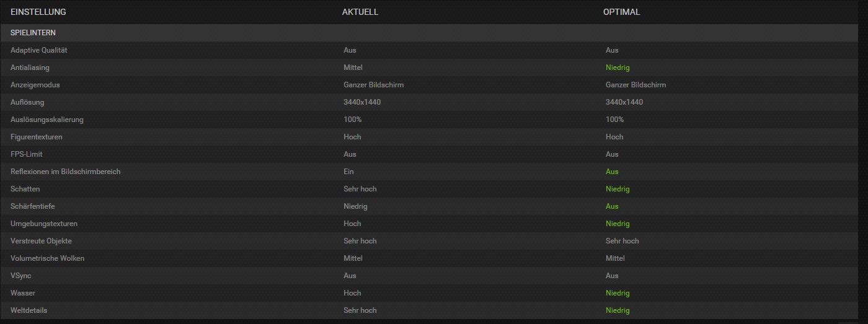Click optimal Niedrig value for Schatten
868x324 pixels.
point(618,189)
